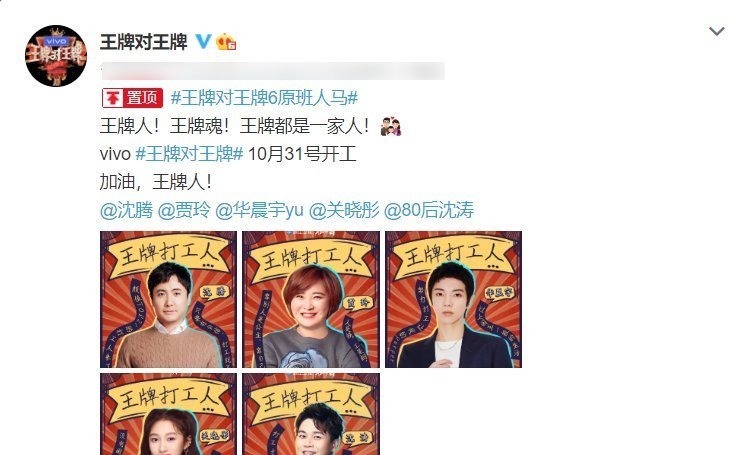The image size is (735, 455).
Task: Visit the @贾玲 mention
Action: [x=184, y=210]
